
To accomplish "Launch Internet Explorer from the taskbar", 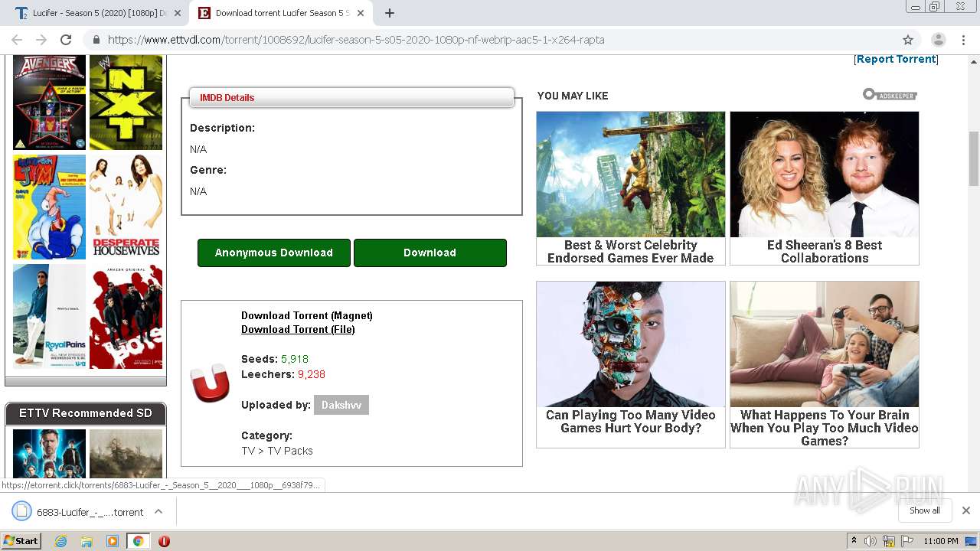I will (x=61, y=541).
